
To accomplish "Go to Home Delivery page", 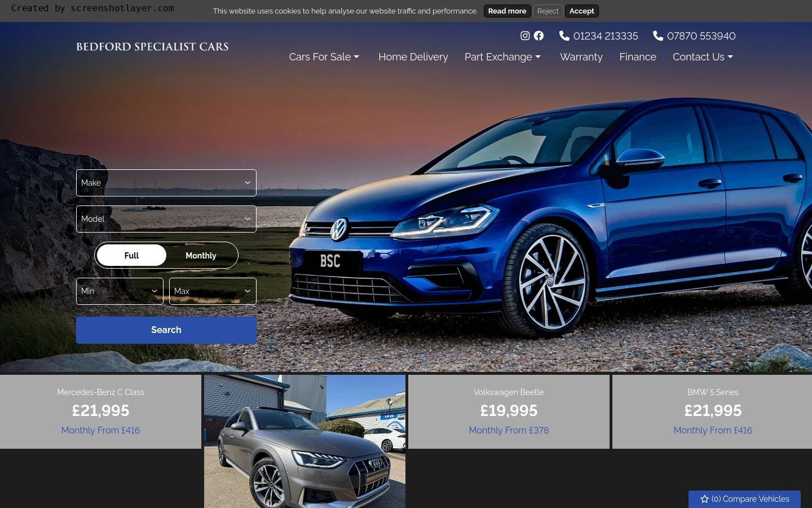I will pos(413,56).
